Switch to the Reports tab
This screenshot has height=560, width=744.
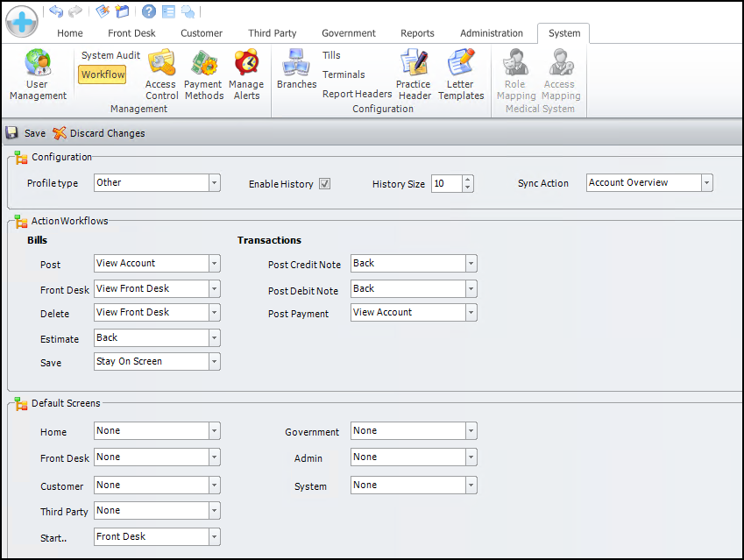tap(417, 33)
